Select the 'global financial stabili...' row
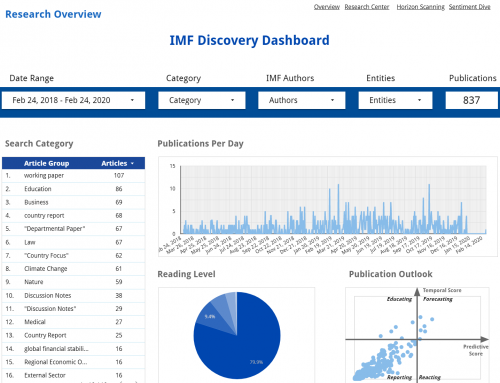Viewport: 500px width, 383px height. pos(73,349)
